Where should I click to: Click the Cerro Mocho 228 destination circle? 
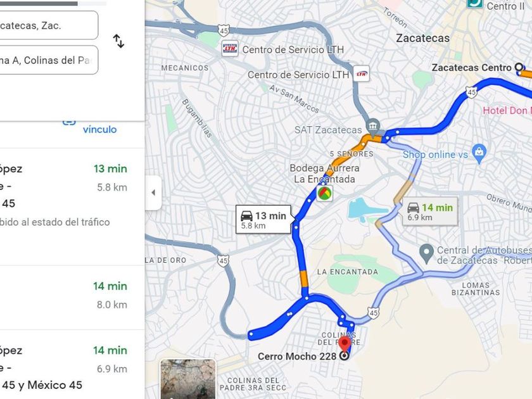click(344, 356)
